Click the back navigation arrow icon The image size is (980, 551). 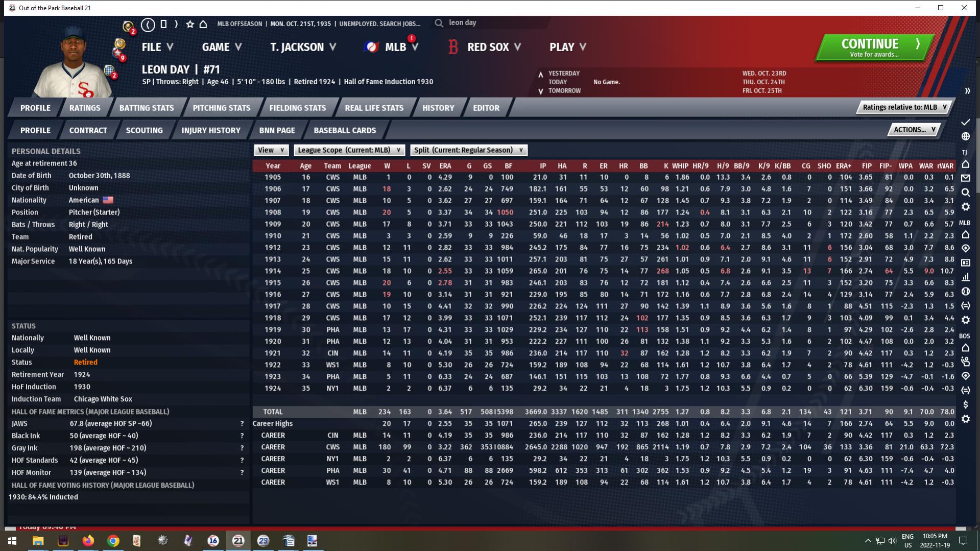148,24
